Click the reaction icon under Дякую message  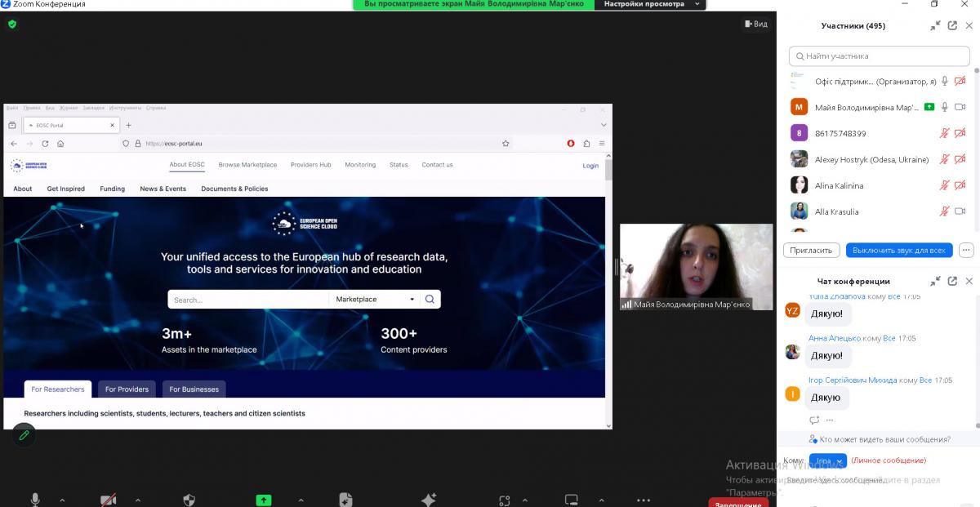814,420
